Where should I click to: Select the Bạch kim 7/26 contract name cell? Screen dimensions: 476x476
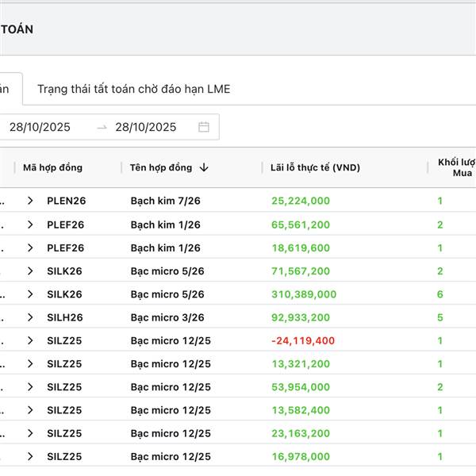pos(165,201)
